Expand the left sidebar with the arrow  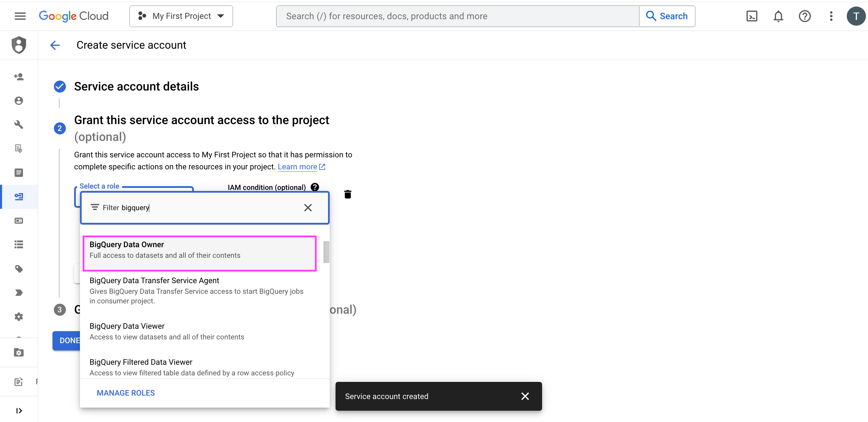[x=19, y=411]
